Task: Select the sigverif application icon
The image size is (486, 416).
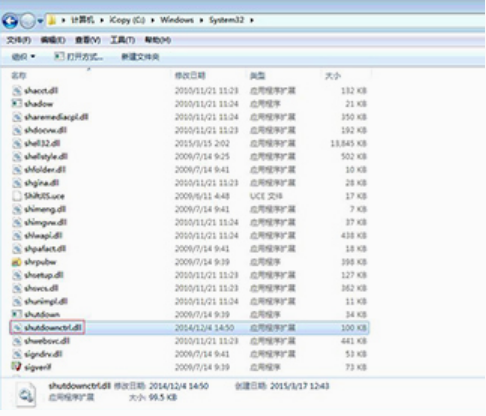Action: click(17, 367)
